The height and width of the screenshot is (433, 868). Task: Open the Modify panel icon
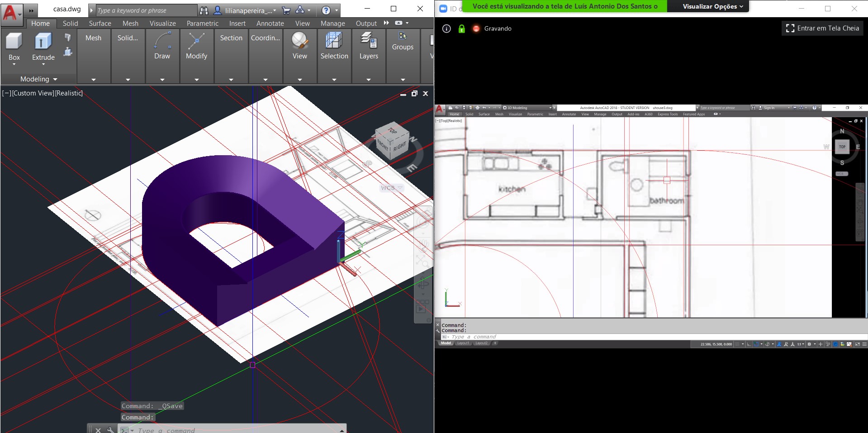(196, 41)
